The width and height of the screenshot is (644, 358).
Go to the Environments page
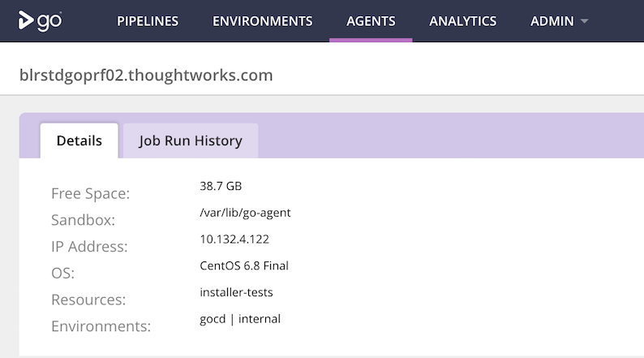(263, 21)
